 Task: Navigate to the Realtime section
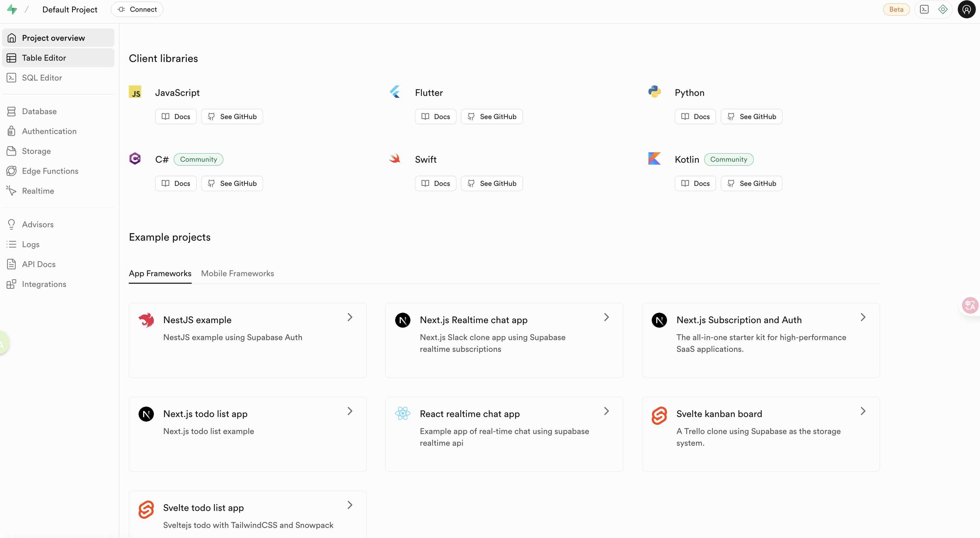(x=38, y=191)
